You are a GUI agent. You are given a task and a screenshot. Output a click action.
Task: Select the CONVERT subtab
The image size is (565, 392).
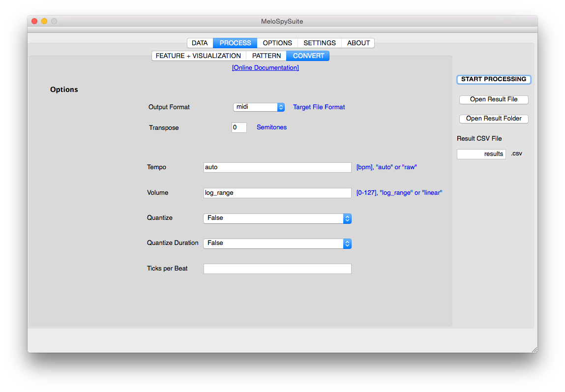click(x=308, y=56)
